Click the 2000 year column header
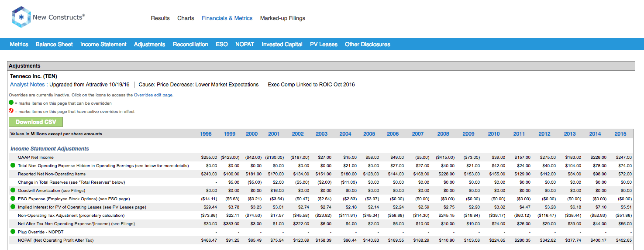 click(252, 134)
